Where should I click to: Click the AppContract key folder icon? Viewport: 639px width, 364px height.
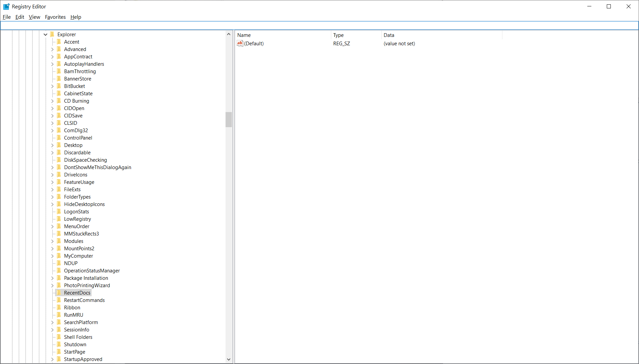(59, 56)
